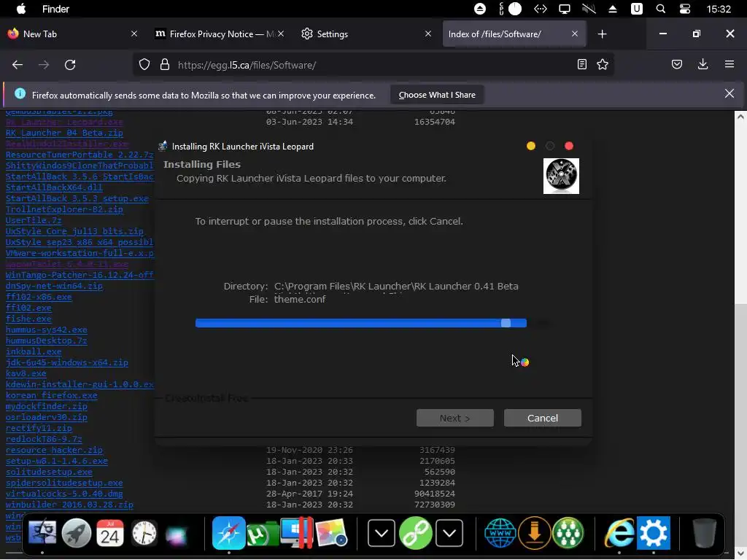This screenshot has width=747, height=560.
Task: Open the Siri icon in the dock
Action: point(177,534)
